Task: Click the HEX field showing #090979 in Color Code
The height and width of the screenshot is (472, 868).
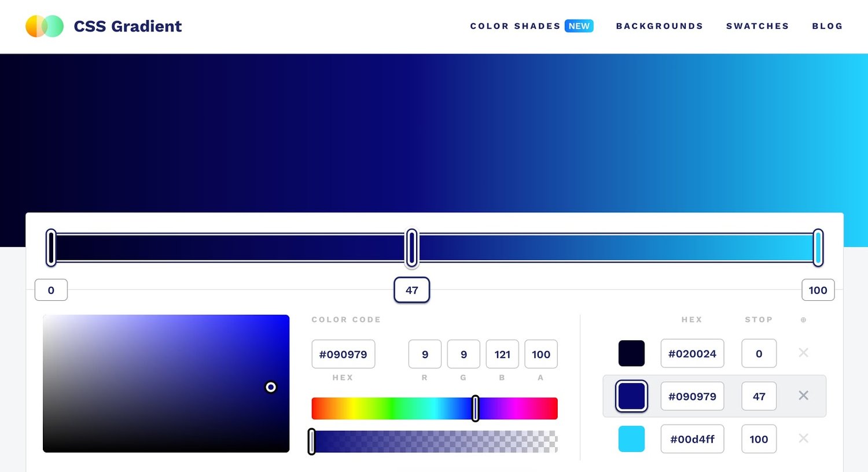Action: [343, 354]
